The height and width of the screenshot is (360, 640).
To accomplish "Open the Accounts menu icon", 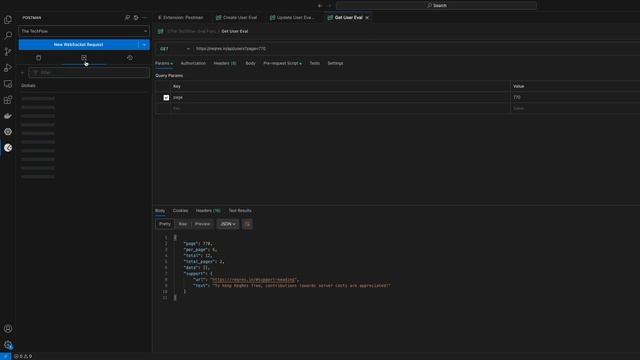I will [8, 329].
